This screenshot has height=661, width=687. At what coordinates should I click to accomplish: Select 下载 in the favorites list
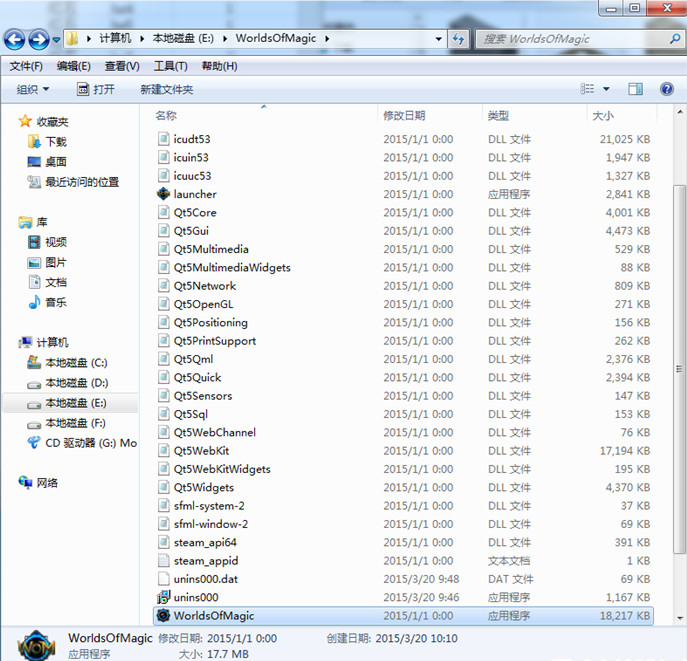[56, 142]
